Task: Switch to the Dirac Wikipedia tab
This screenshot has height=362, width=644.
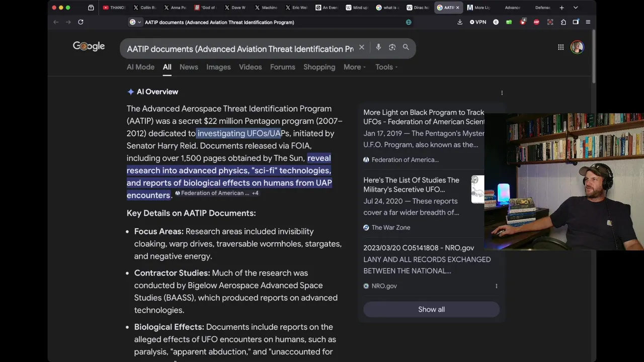Action: click(x=418, y=8)
